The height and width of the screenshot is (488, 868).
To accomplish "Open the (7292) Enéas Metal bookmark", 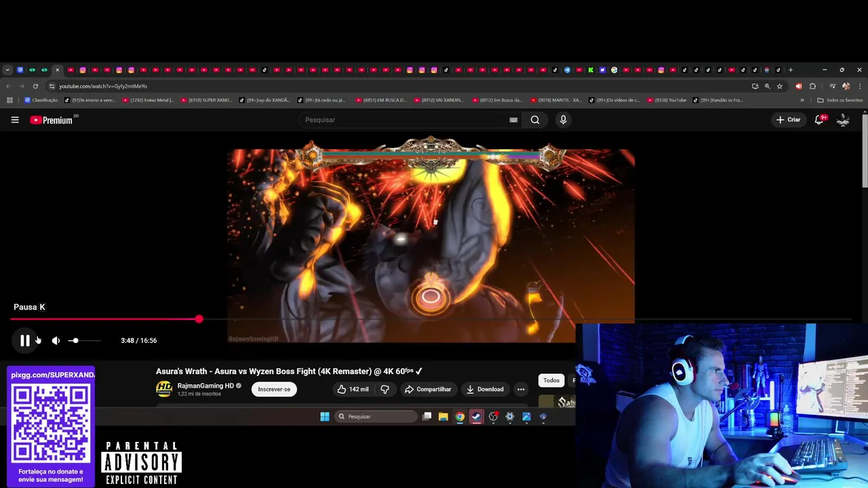I will tap(149, 100).
